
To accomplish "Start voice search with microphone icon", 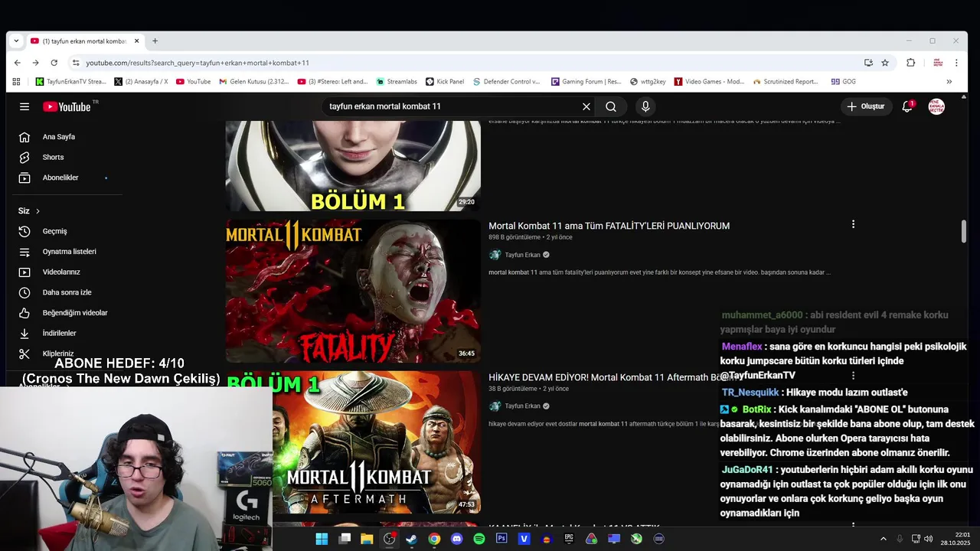I will click(x=645, y=106).
